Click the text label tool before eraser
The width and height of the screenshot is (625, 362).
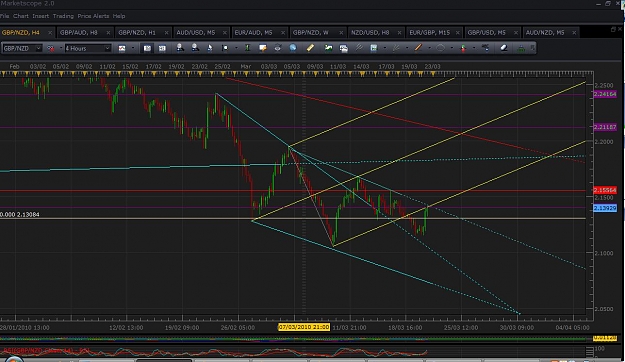pyautogui.click(x=485, y=48)
